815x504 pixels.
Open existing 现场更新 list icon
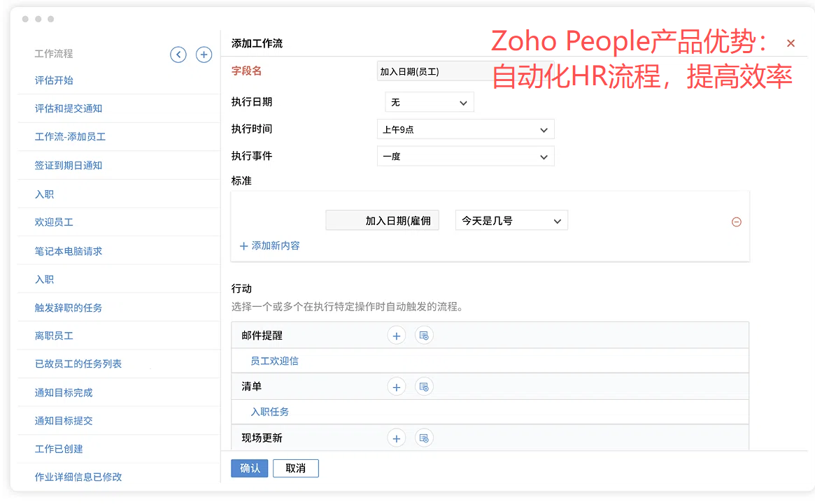(x=424, y=438)
